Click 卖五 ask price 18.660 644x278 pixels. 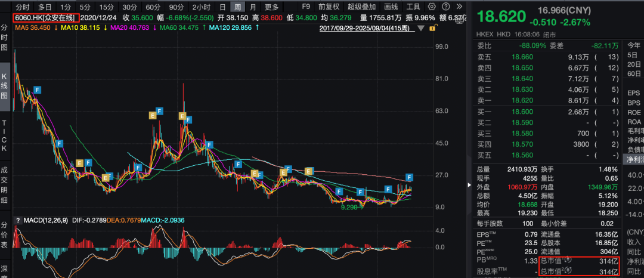click(x=522, y=57)
